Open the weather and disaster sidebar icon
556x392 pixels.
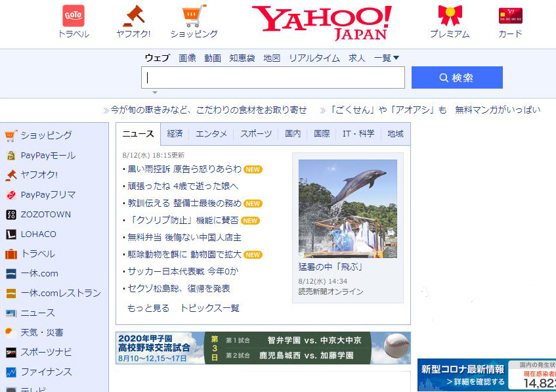(11, 332)
